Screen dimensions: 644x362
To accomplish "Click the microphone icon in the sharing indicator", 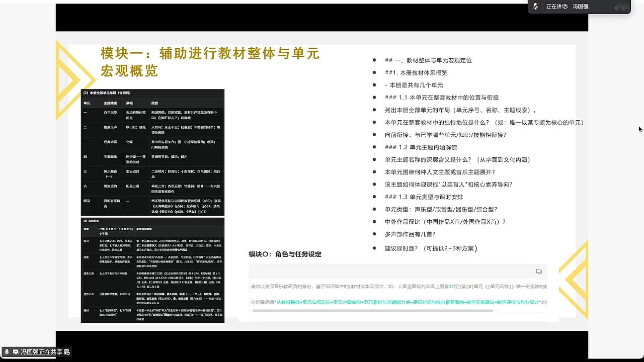I will click(7, 351).
